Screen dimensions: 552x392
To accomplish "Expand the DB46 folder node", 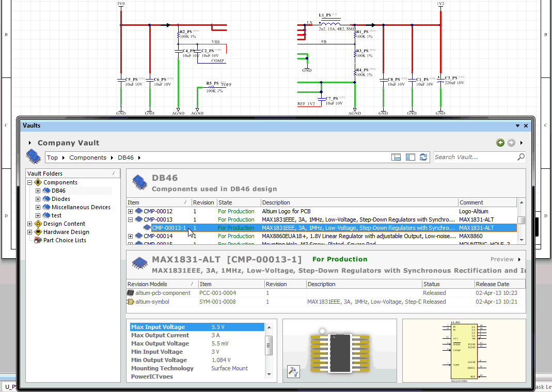I will pos(38,191).
